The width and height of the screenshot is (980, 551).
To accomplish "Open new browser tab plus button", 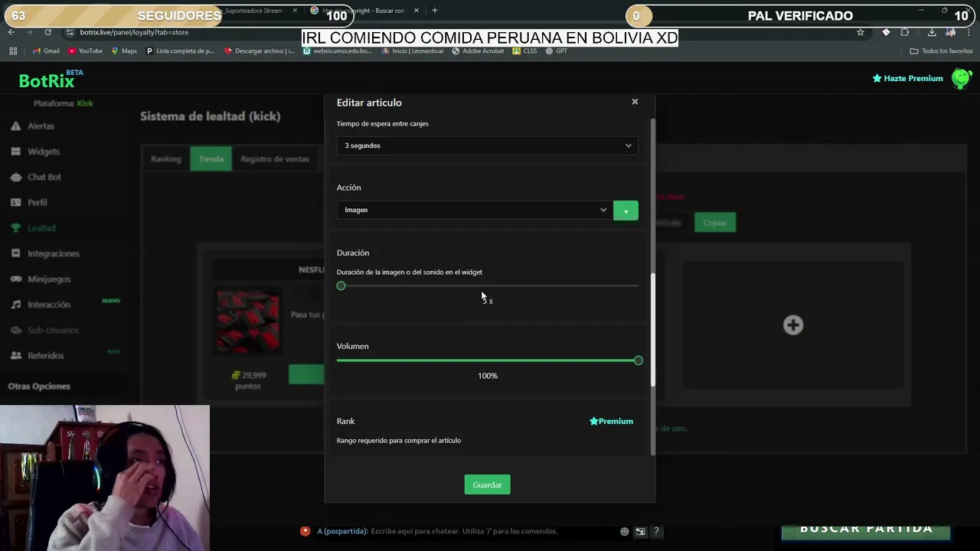I will click(x=435, y=11).
